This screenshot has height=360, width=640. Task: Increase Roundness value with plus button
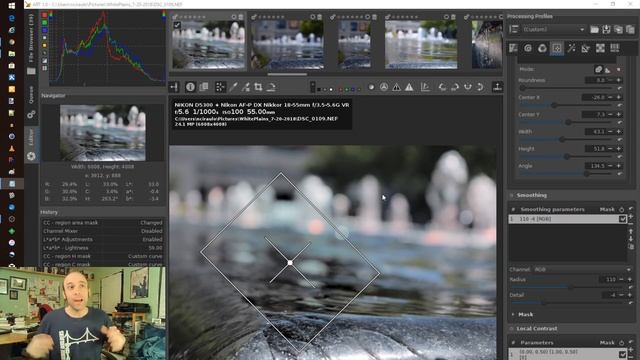(x=619, y=80)
